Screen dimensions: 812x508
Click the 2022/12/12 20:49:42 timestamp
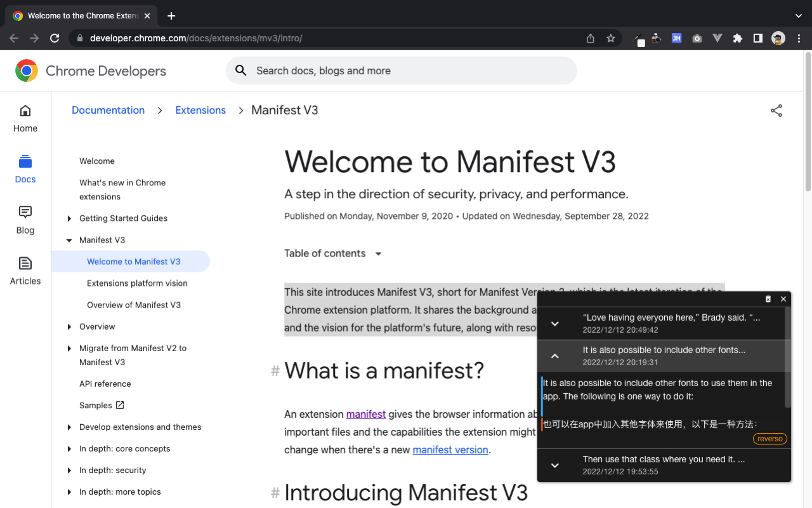(620, 330)
